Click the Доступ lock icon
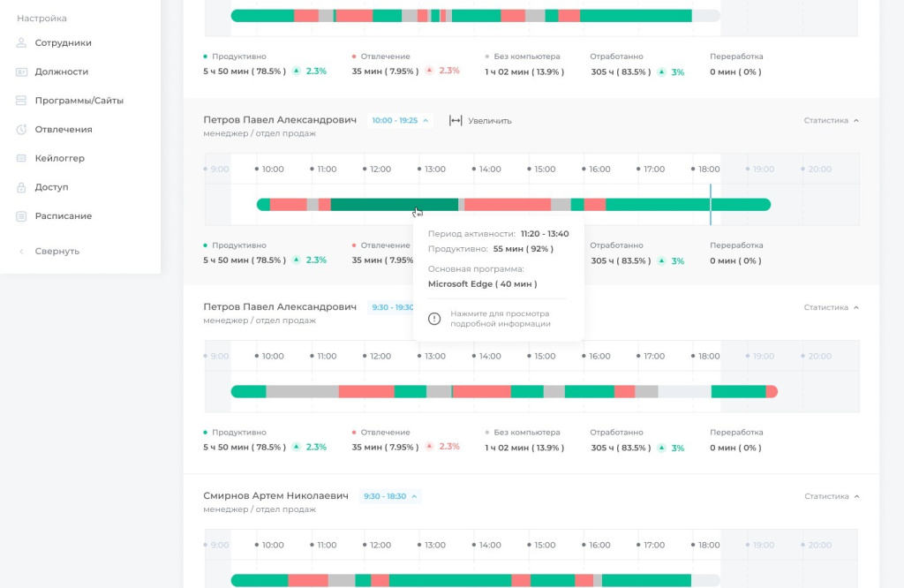Screen dimensions: 904x588 [21, 187]
